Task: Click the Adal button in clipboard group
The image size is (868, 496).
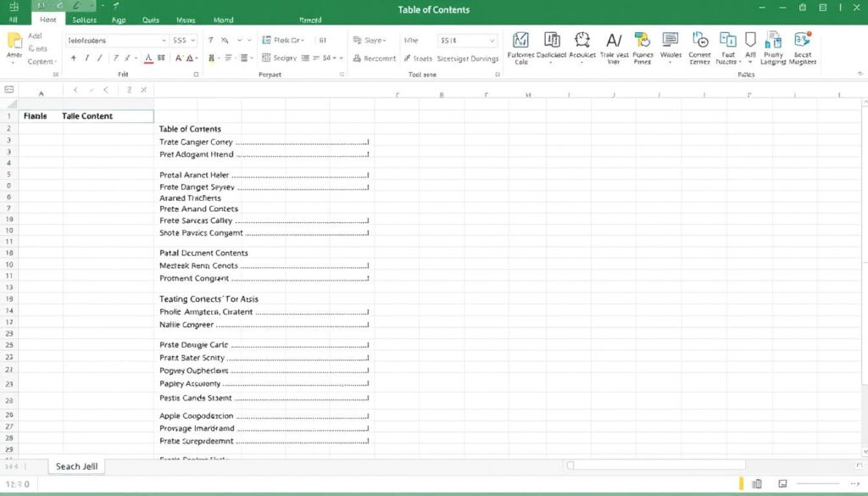Action: (35, 36)
